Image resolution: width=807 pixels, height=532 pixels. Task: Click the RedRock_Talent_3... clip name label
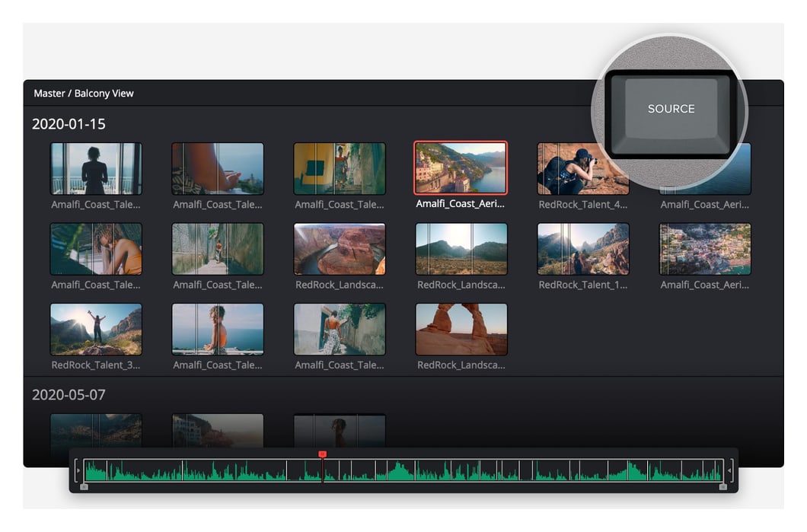coord(96,365)
